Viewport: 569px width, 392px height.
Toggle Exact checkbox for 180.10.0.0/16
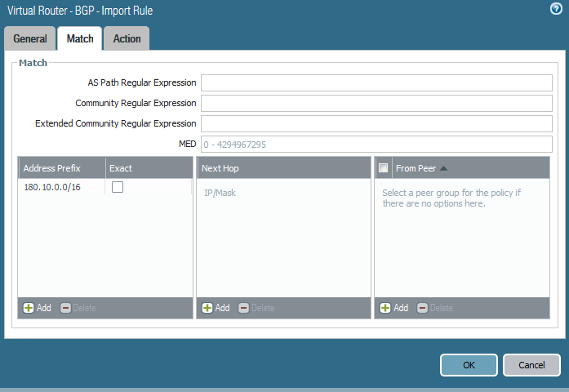point(118,187)
